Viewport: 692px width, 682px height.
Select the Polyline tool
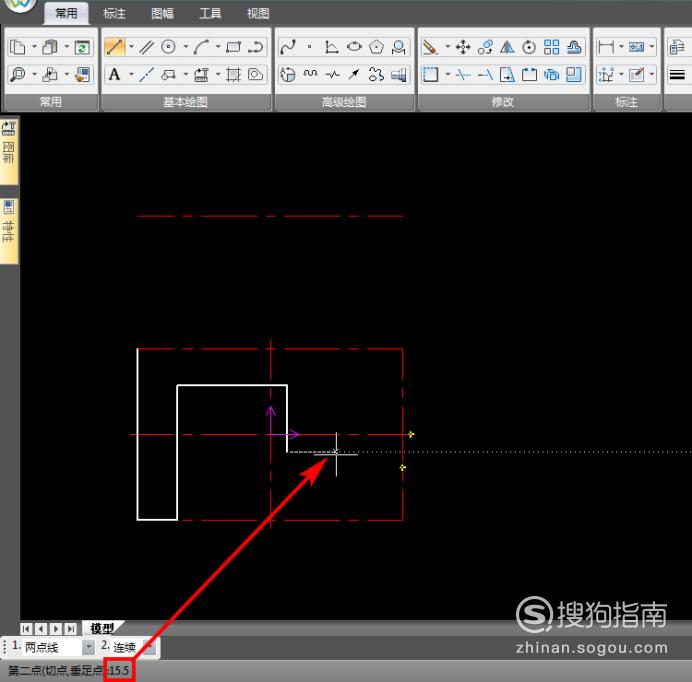[x=256, y=47]
